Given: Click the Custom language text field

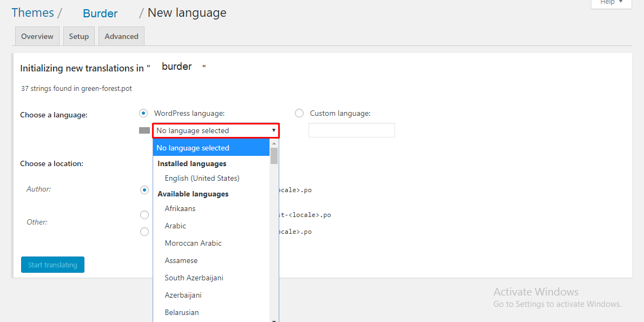Looking at the screenshot, I should click(x=352, y=130).
